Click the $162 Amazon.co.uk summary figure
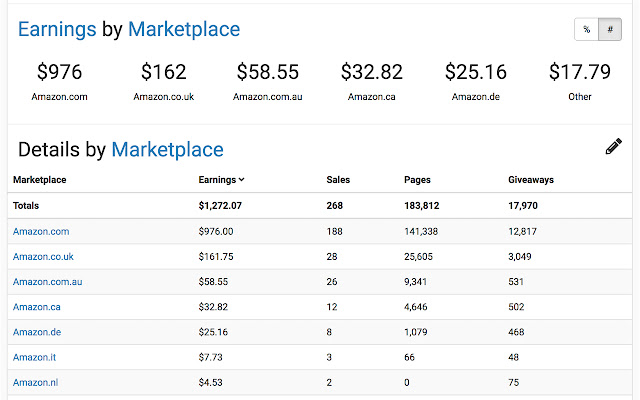The image size is (640, 400). pyautogui.click(x=163, y=72)
